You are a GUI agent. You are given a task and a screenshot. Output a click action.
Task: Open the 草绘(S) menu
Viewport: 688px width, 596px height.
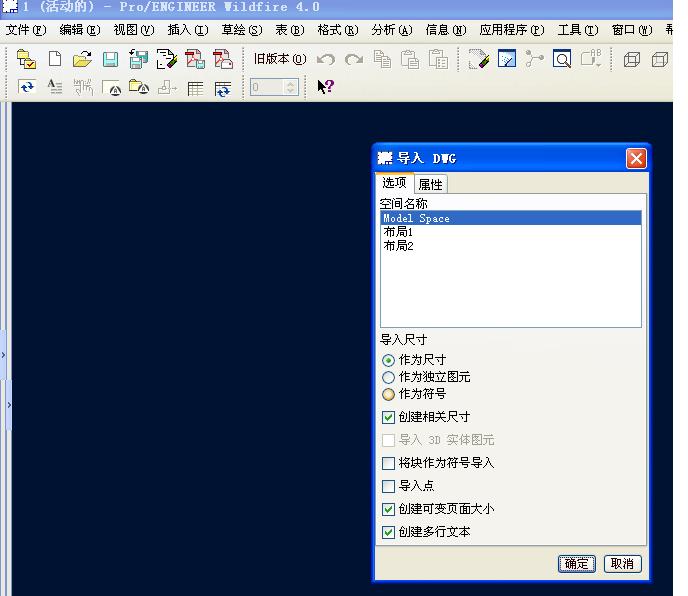[x=242, y=30]
